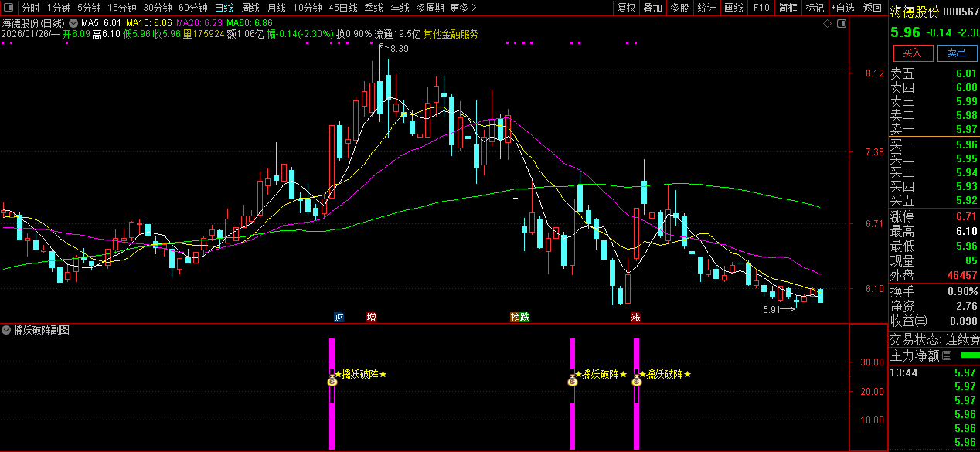This screenshot has width=980, height=452.
Task: Select the 买一 bid price 5.96
Action: coord(966,144)
